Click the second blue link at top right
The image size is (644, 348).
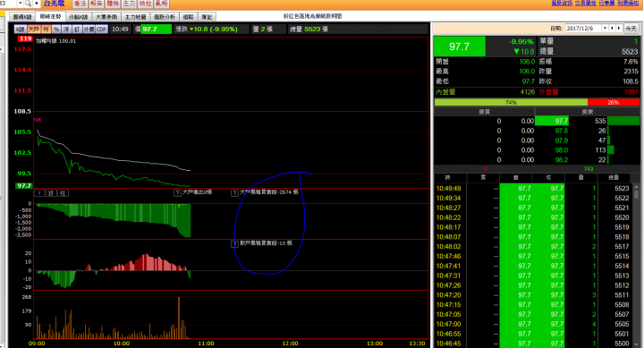tap(585, 3)
